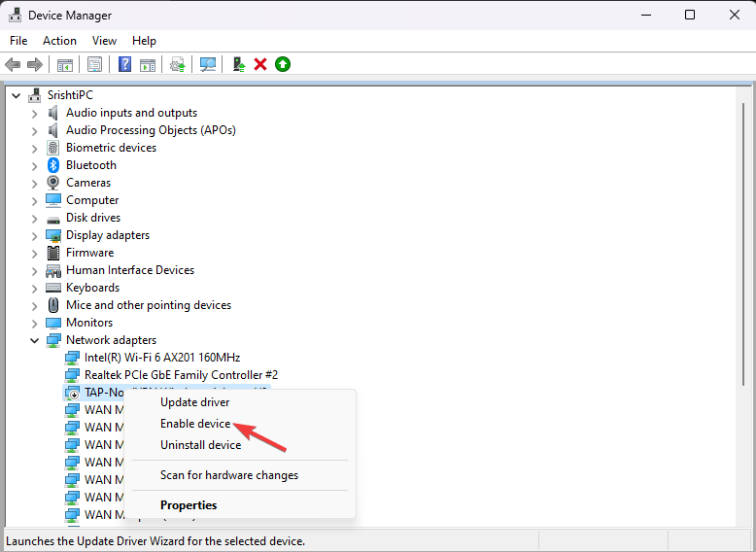This screenshot has height=552, width=756.
Task: Expand Audio Processing Objects chevron
Action: coord(34,131)
